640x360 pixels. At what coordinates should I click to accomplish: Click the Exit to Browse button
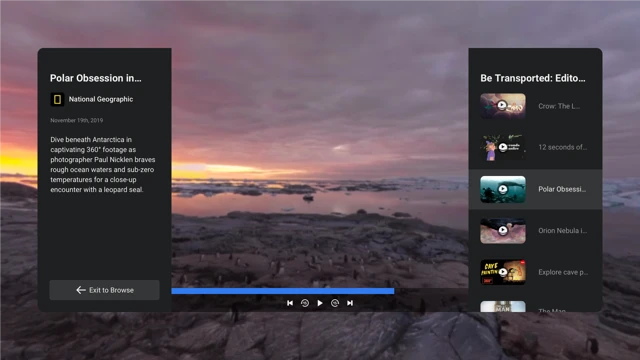104,290
